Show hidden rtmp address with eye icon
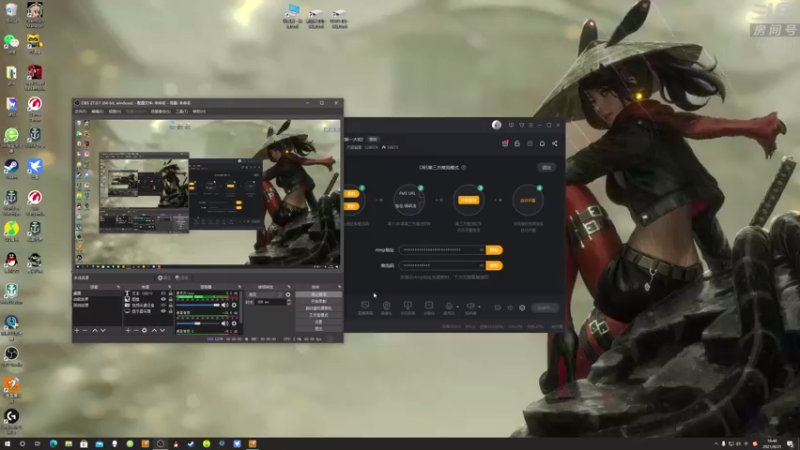 pos(482,250)
